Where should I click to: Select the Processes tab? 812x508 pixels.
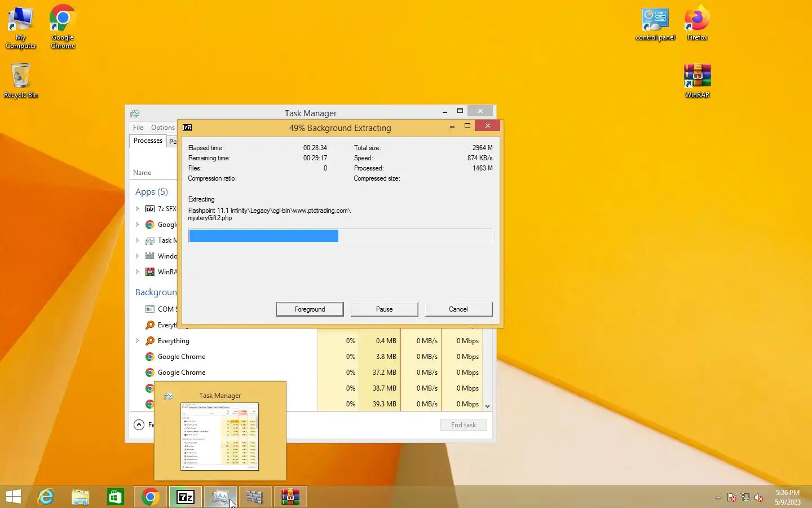coord(148,141)
